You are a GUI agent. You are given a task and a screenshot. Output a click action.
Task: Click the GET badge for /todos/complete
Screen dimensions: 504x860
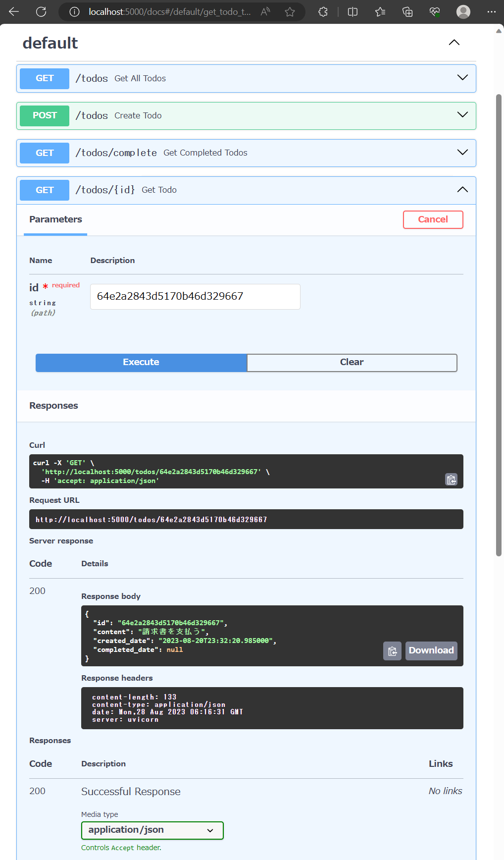pos(45,153)
